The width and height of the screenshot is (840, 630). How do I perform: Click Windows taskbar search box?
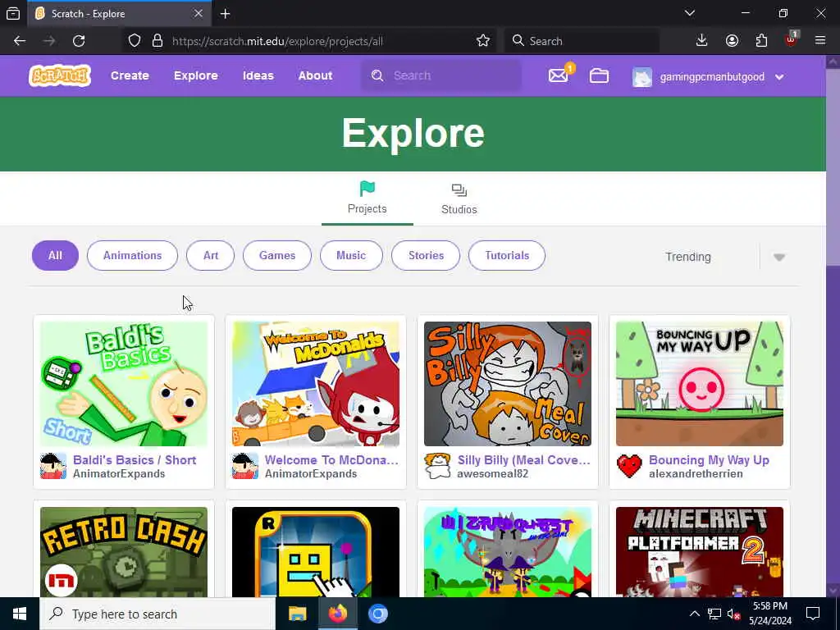click(157, 614)
